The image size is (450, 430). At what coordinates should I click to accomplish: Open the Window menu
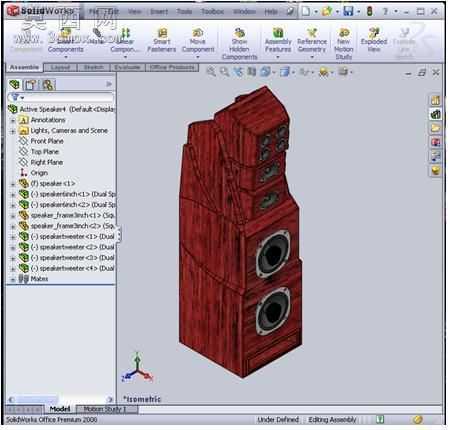point(244,12)
